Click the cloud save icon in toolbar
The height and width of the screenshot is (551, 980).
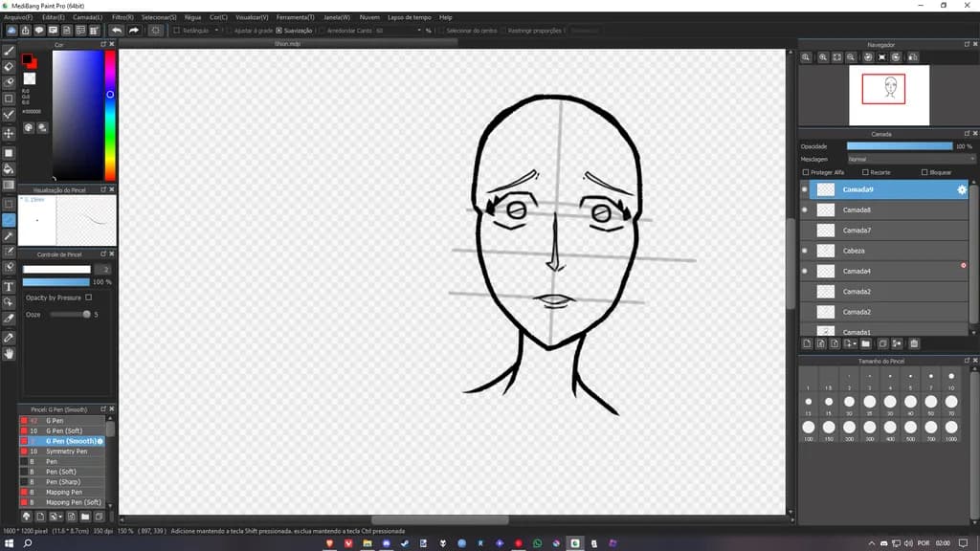(11, 30)
